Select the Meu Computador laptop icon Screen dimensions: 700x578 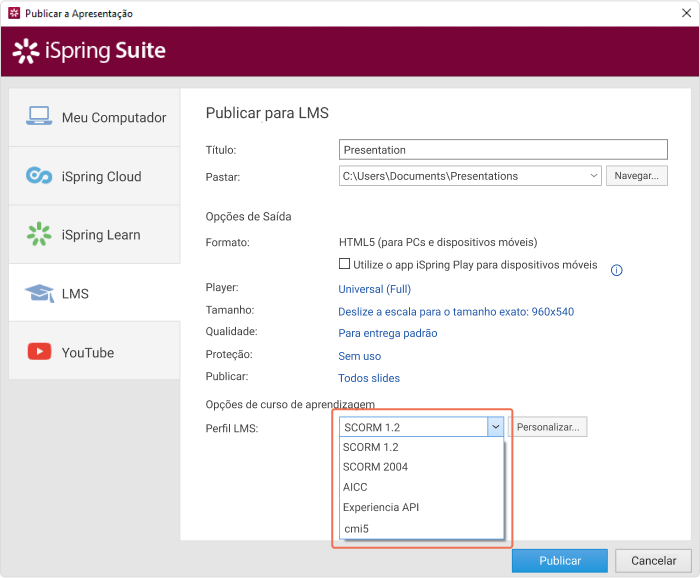pos(39,116)
